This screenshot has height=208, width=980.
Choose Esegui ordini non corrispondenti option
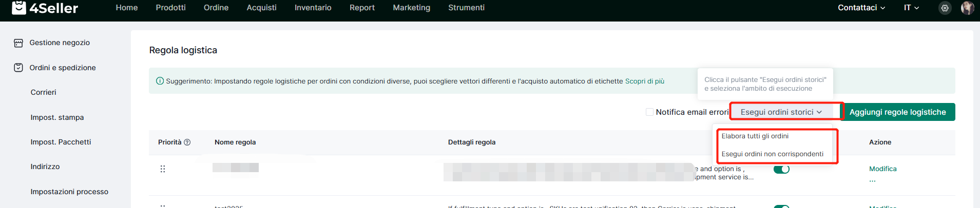tap(773, 154)
